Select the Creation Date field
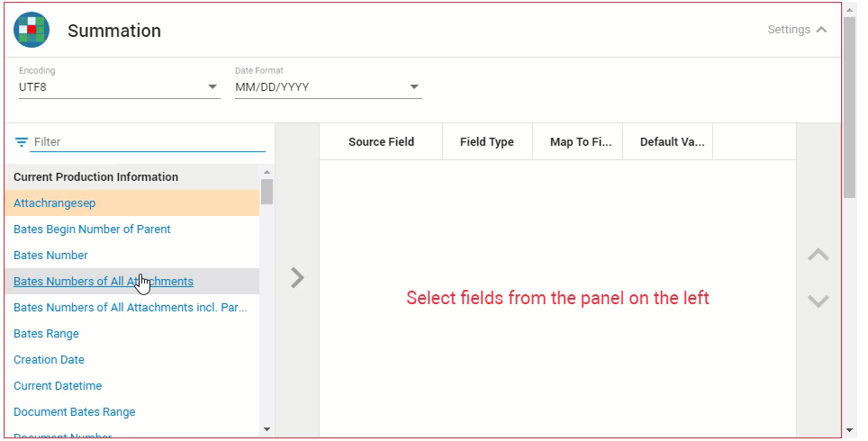The width and height of the screenshot is (868, 441). 49,360
